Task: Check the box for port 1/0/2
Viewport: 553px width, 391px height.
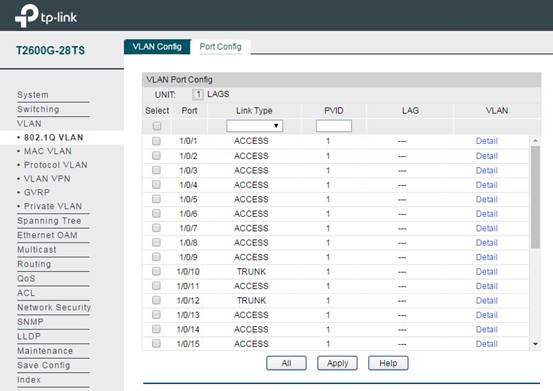Action: [x=156, y=155]
